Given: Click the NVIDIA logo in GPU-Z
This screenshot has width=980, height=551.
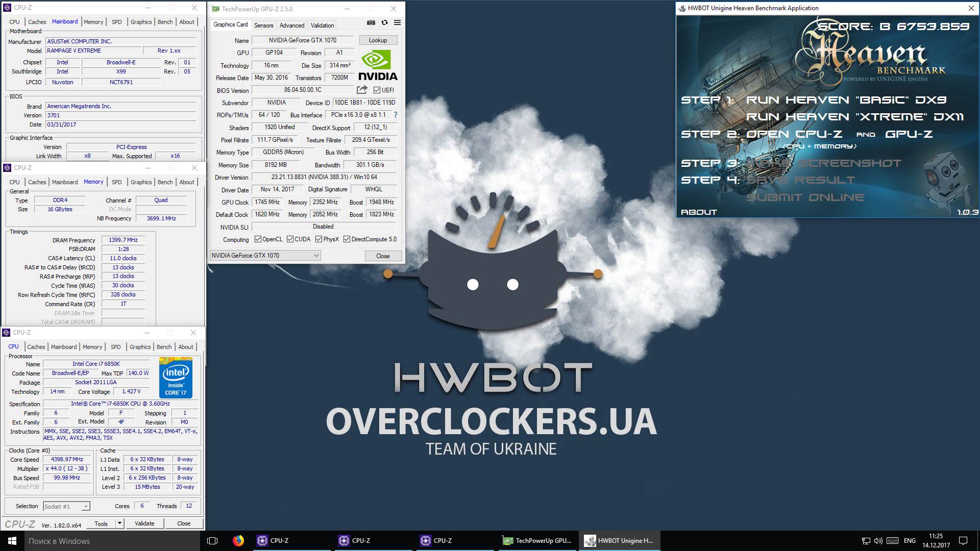Looking at the screenshot, I should pos(378,65).
